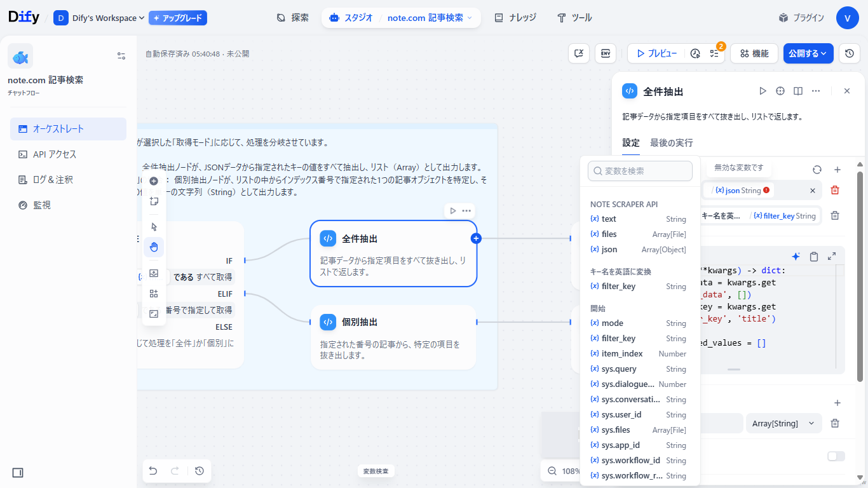Locate node on canvas via crosshair icon
Screen dimensions: 868x488
tap(780, 91)
